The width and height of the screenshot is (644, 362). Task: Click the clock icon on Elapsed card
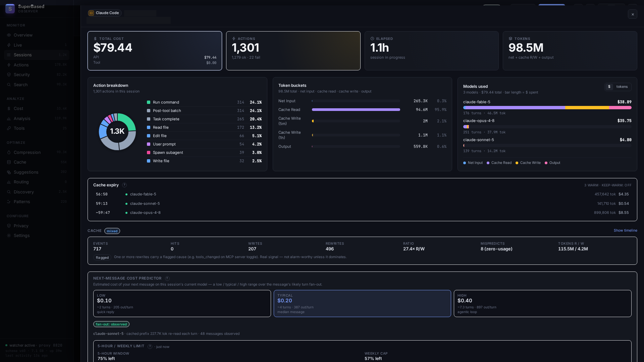[372, 39]
